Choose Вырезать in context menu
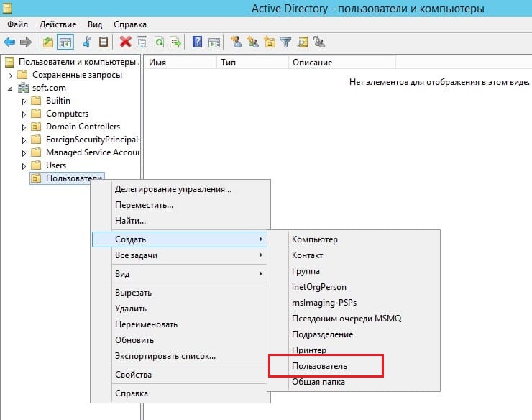The image size is (532, 420). 180,292
